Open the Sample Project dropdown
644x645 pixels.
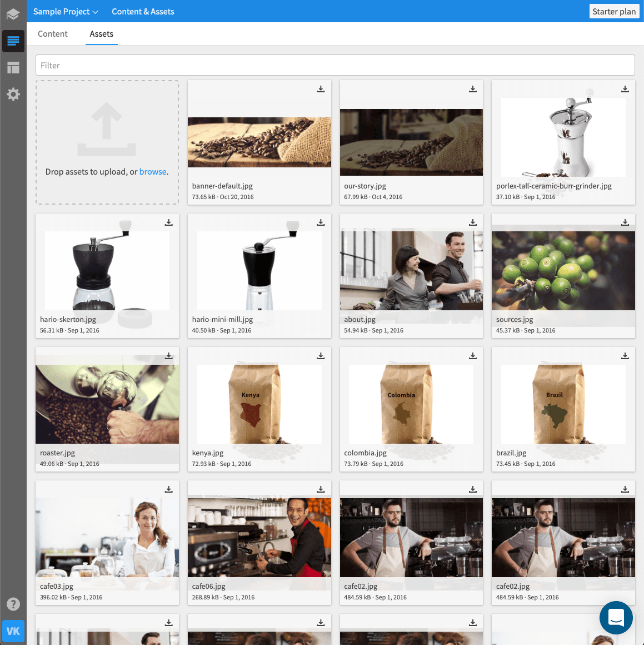tap(65, 11)
